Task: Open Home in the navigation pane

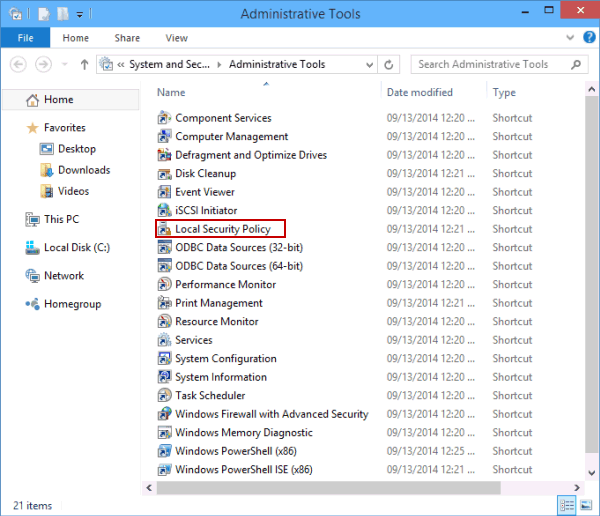Action: [x=70, y=100]
